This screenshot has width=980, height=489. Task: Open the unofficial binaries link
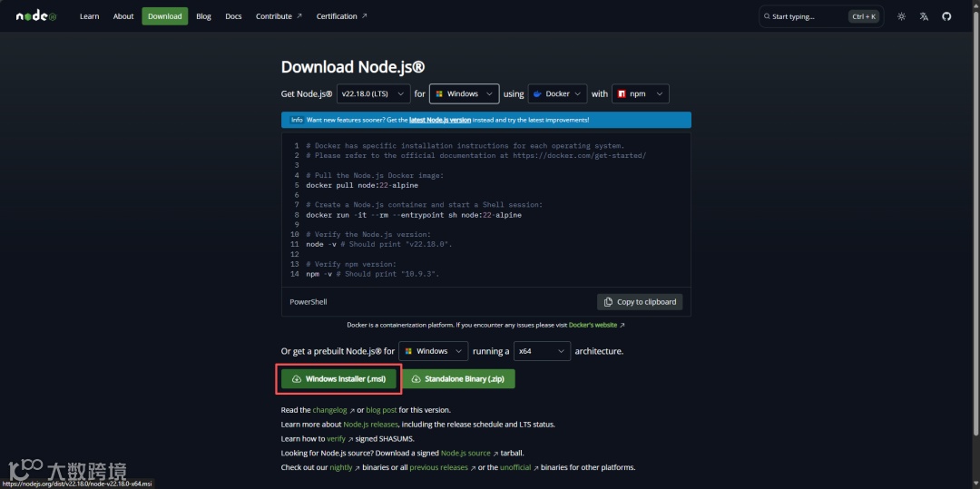tap(519, 468)
